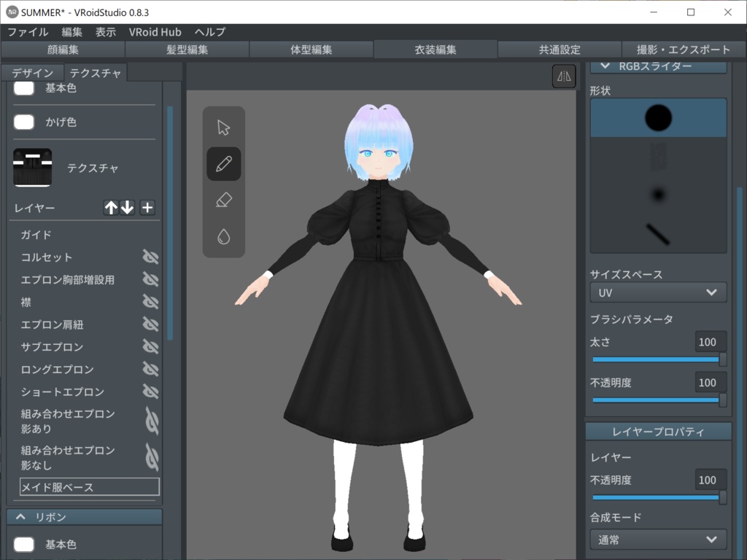Unhide the 襟 layer
Image resolution: width=747 pixels, height=560 pixels.
click(x=150, y=302)
